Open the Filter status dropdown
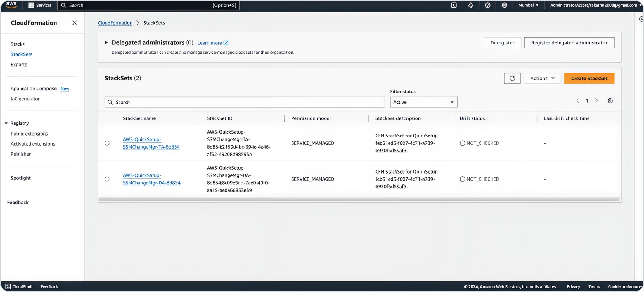Screen dimensions: 644x292 [424, 102]
